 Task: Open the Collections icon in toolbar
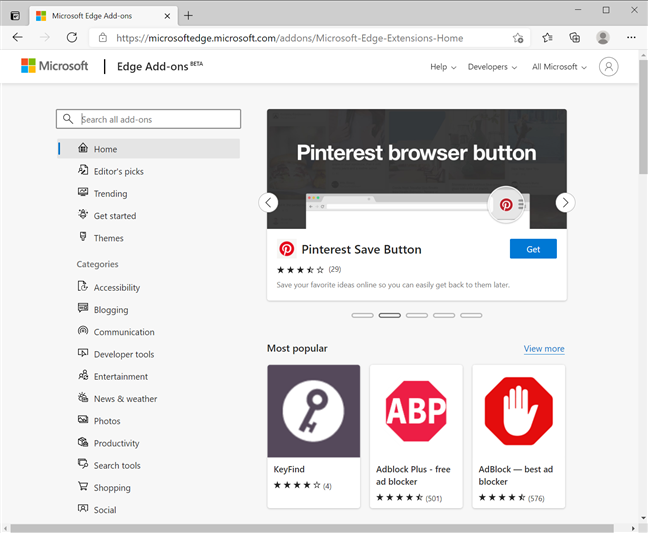point(574,38)
